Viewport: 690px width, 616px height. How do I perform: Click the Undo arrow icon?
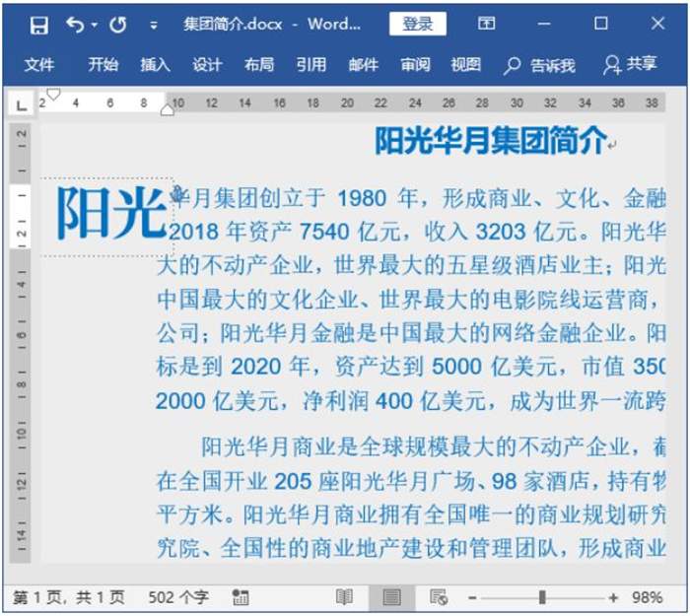[75, 25]
